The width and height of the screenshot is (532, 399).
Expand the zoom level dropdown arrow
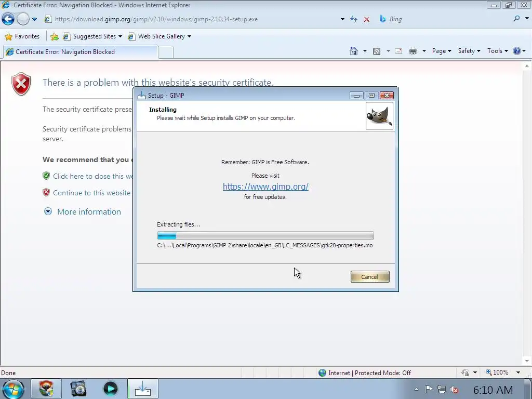click(x=518, y=373)
